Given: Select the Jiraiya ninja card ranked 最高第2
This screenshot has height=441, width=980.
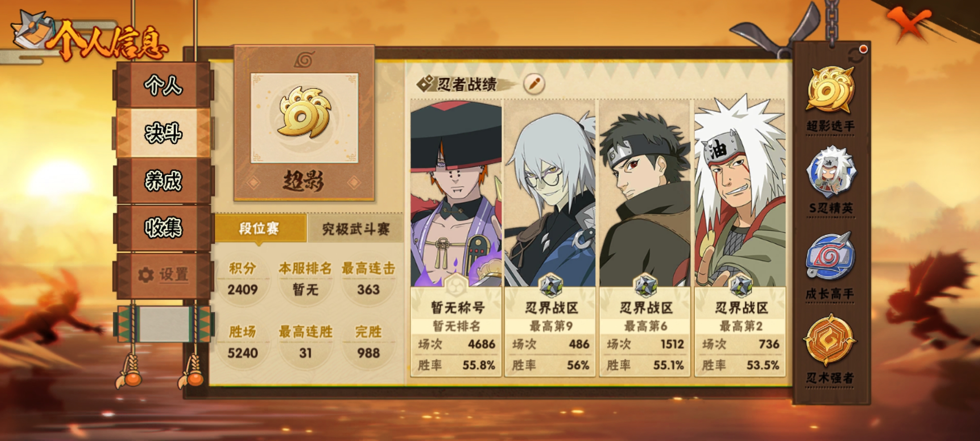Looking at the screenshot, I should click(740, 238).
